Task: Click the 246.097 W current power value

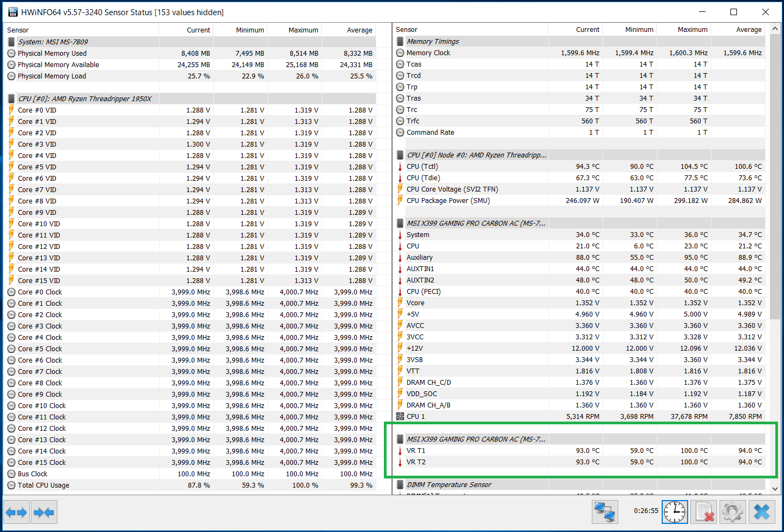Action: click(x=583, y=201)
